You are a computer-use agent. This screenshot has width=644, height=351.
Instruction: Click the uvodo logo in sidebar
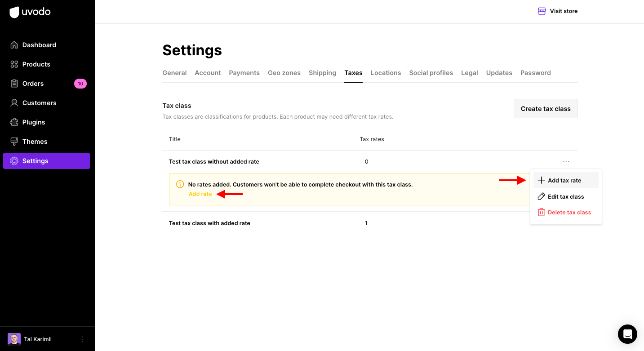(x=30, y=12)
